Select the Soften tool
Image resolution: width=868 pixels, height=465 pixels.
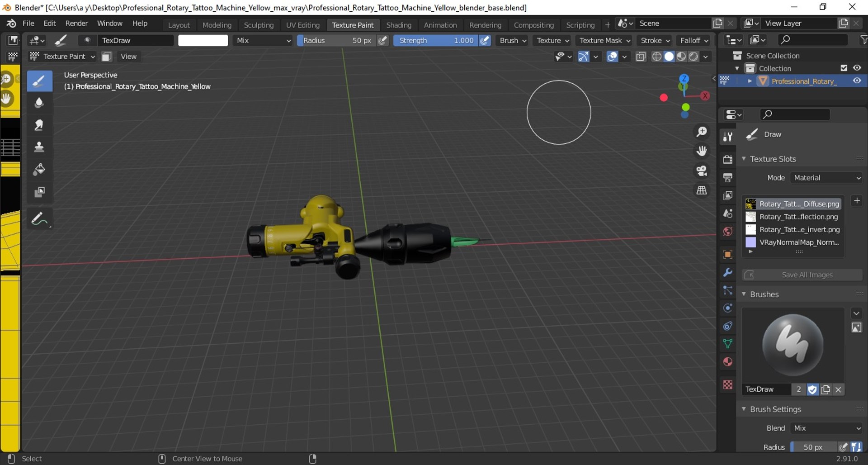pyautogui.click(x=39, y=103)
